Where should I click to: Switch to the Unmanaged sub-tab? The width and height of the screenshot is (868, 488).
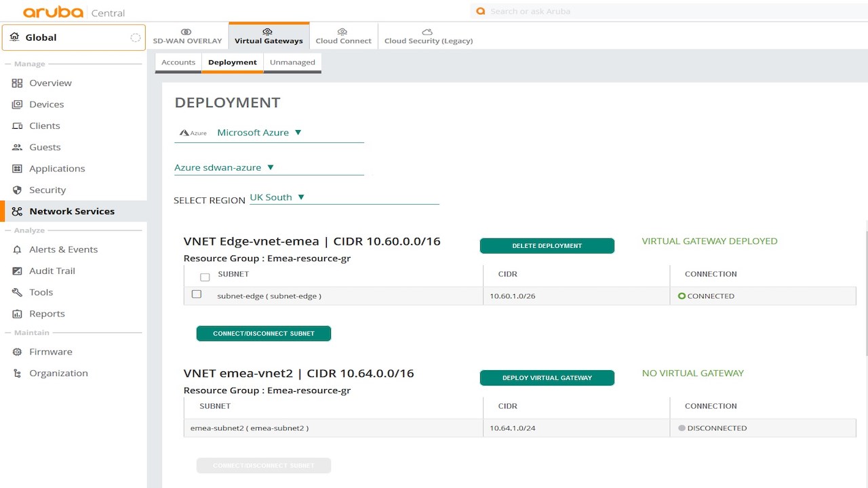click(x=292, y=62)
